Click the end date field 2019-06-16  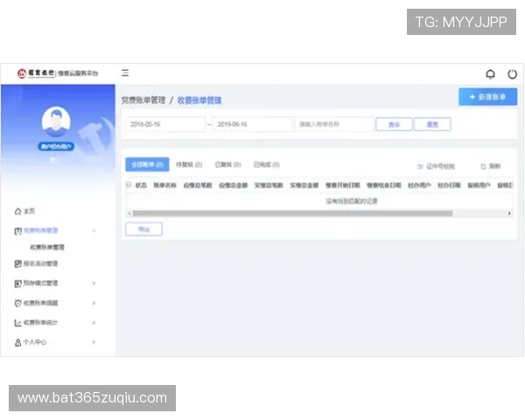coord(253,124)
